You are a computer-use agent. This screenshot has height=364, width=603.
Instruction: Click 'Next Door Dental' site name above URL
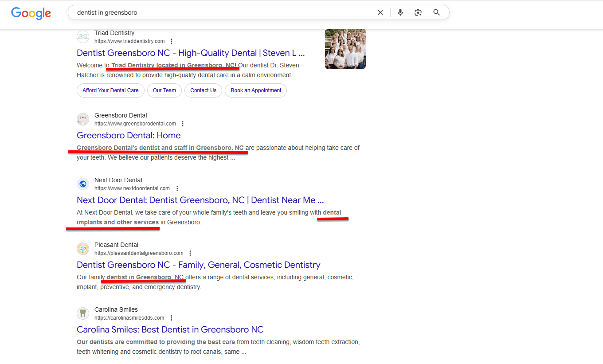118,180
